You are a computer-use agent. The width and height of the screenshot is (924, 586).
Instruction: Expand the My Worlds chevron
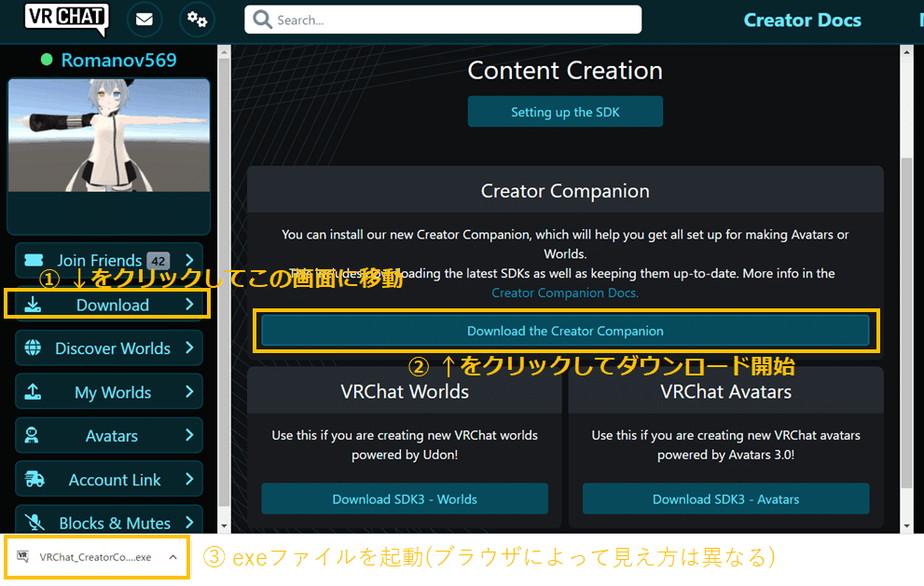189,391
